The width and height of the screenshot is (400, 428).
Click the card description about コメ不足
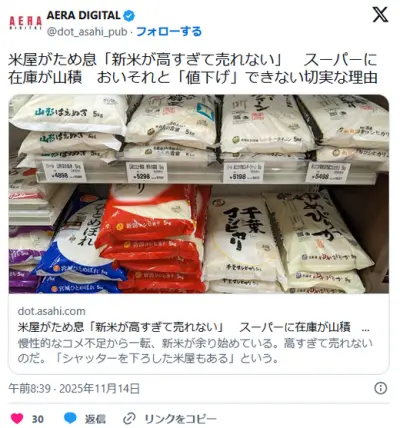[x=195, y=351]
